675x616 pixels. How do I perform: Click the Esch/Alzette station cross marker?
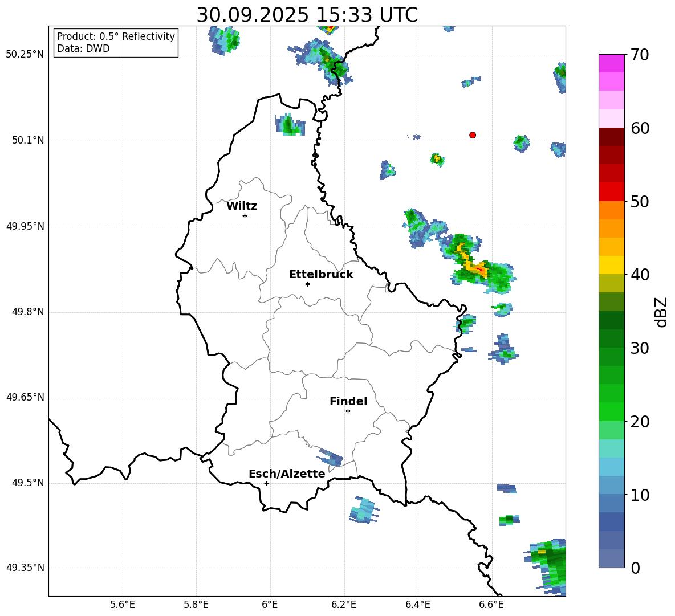tap(266, 483)
